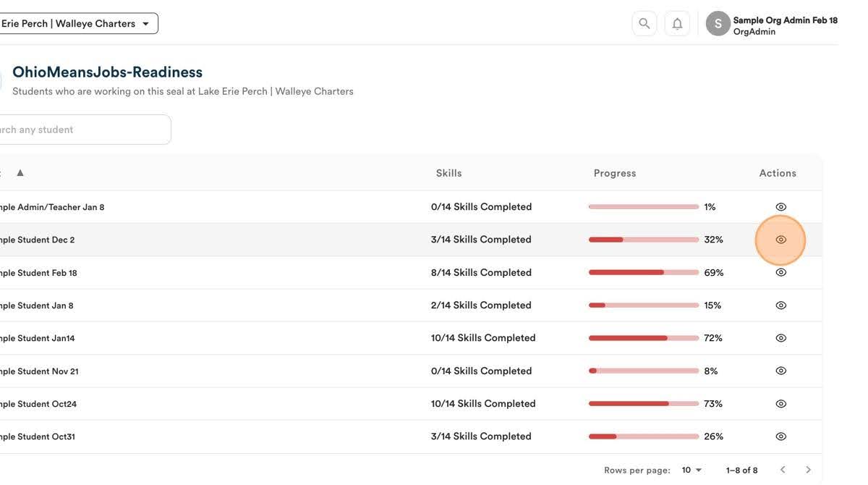View details for Sample Student Feb 18

780,273
